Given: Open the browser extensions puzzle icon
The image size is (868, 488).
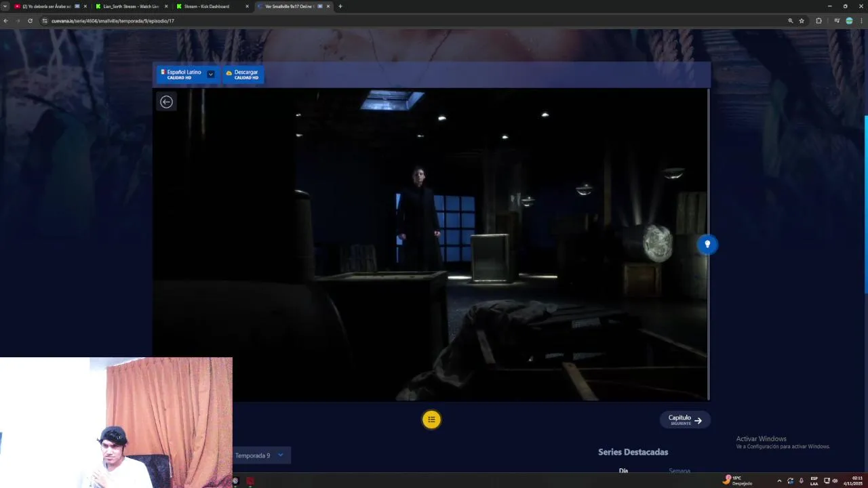Looking at the screenshot, I should tap(818, 21).
